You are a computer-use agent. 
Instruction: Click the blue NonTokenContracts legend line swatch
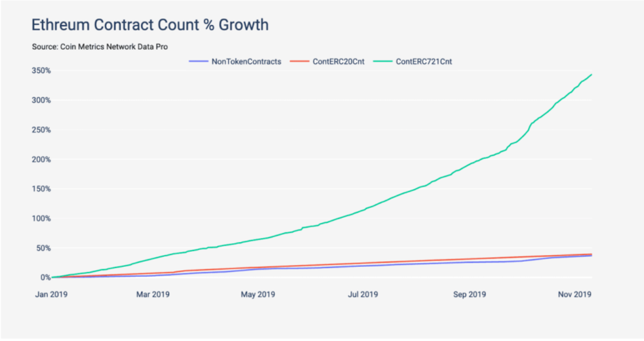tap(198, 61)
